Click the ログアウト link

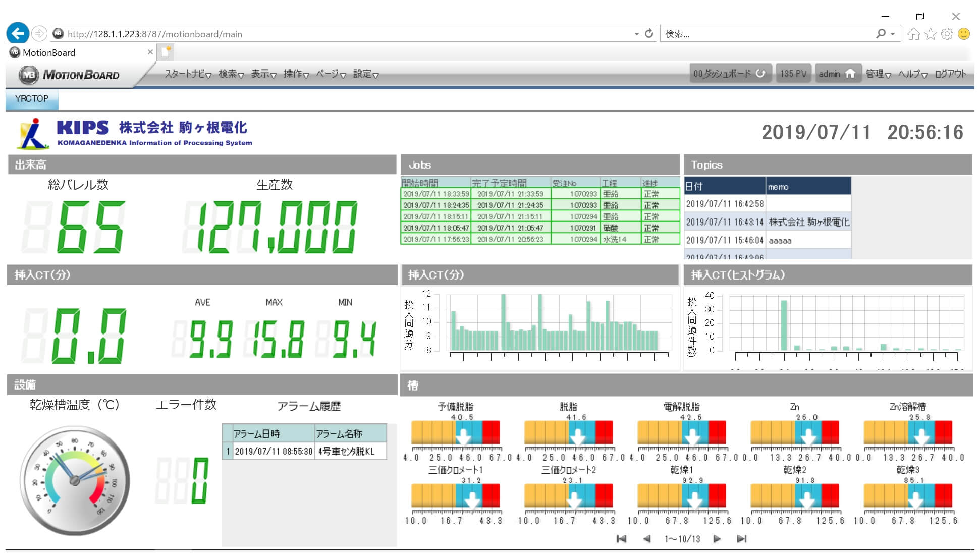pos(950,74)
